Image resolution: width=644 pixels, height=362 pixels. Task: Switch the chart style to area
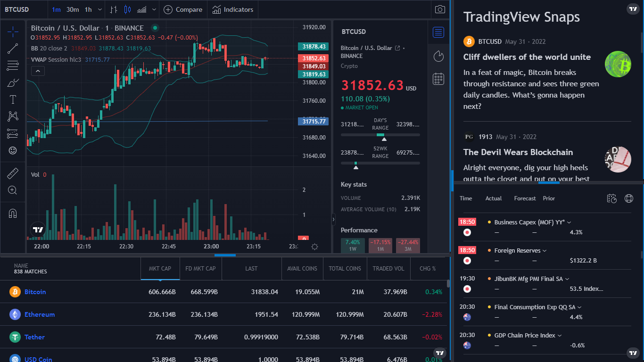[141, 9]
